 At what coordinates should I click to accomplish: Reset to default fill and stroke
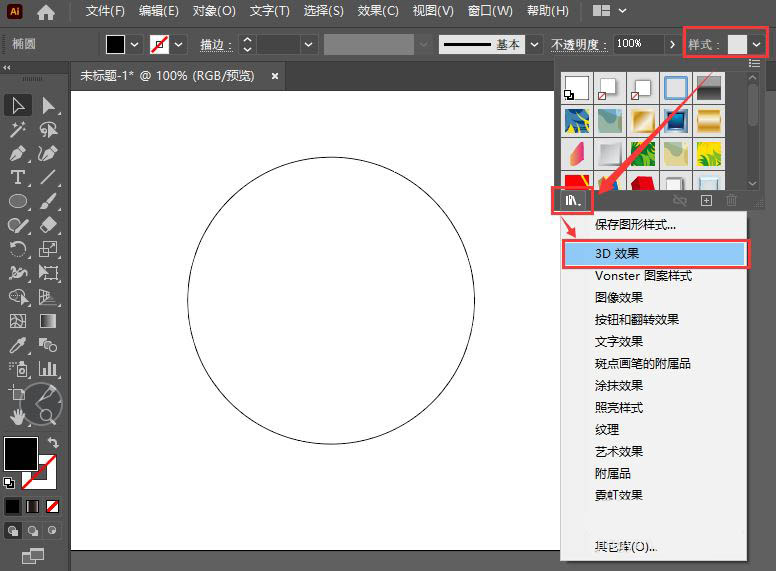pyautogui.click(x=10, y=482)
